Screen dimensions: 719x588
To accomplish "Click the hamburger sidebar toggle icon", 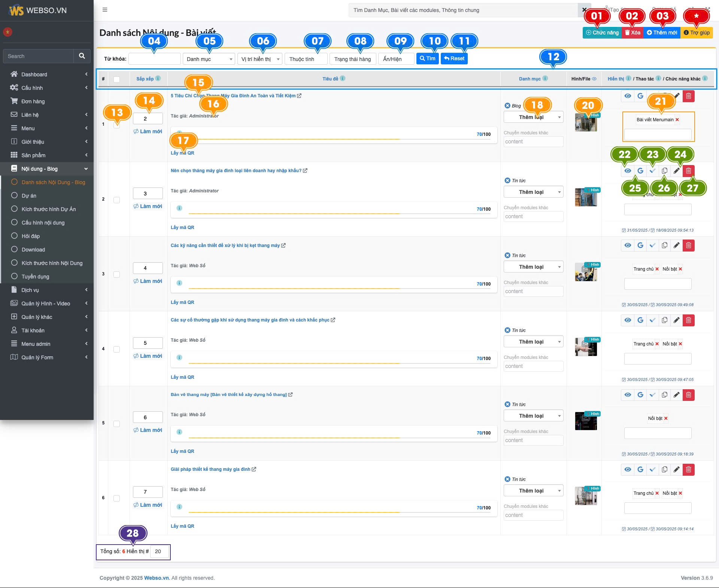I will click(x=105, y=10).
